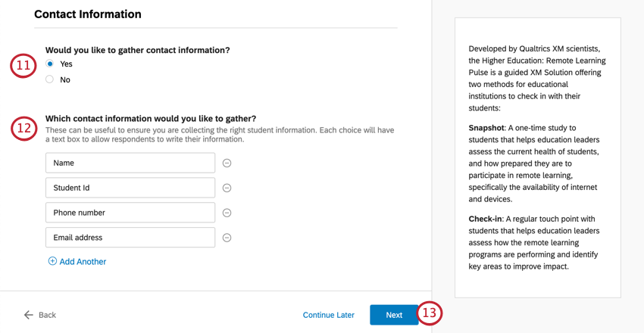Select Yes to gather contact information
644x333 pixels.
click(50, 64)
